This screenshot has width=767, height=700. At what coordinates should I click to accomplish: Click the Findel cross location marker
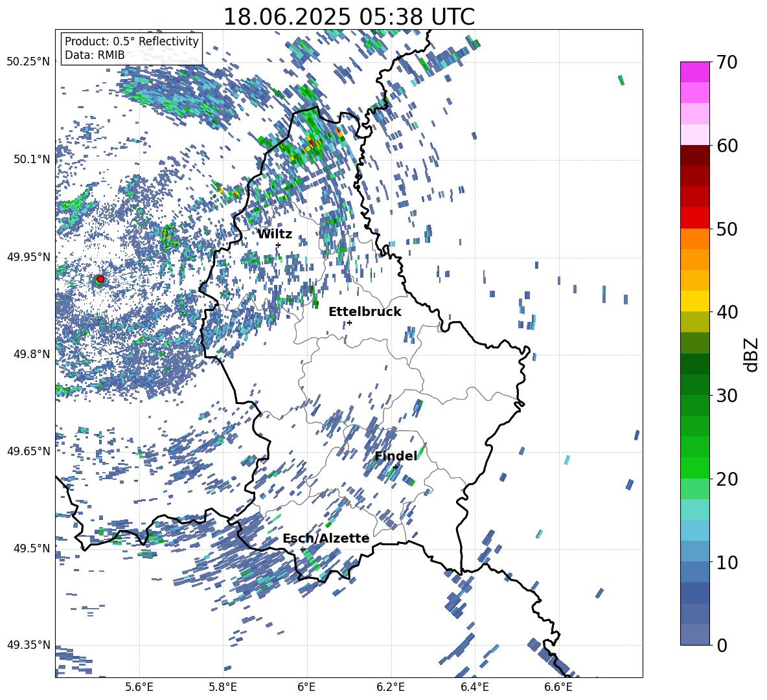(x=395, y=468)
